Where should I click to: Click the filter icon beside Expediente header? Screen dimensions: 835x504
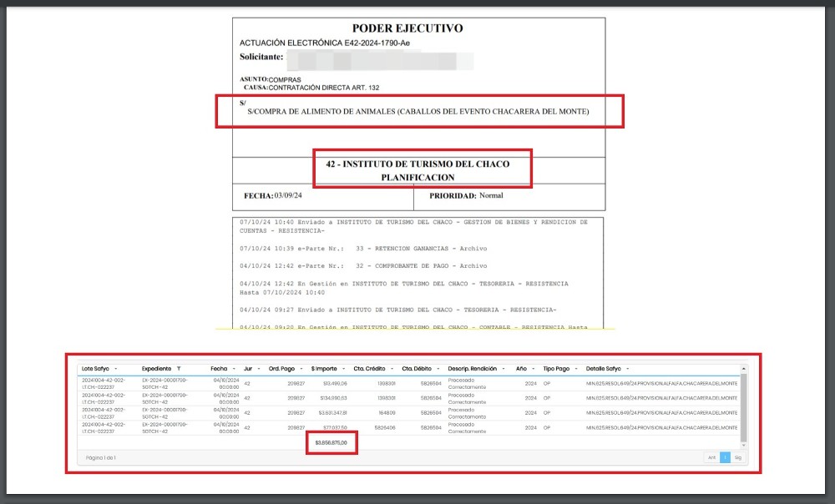[179, 368]
